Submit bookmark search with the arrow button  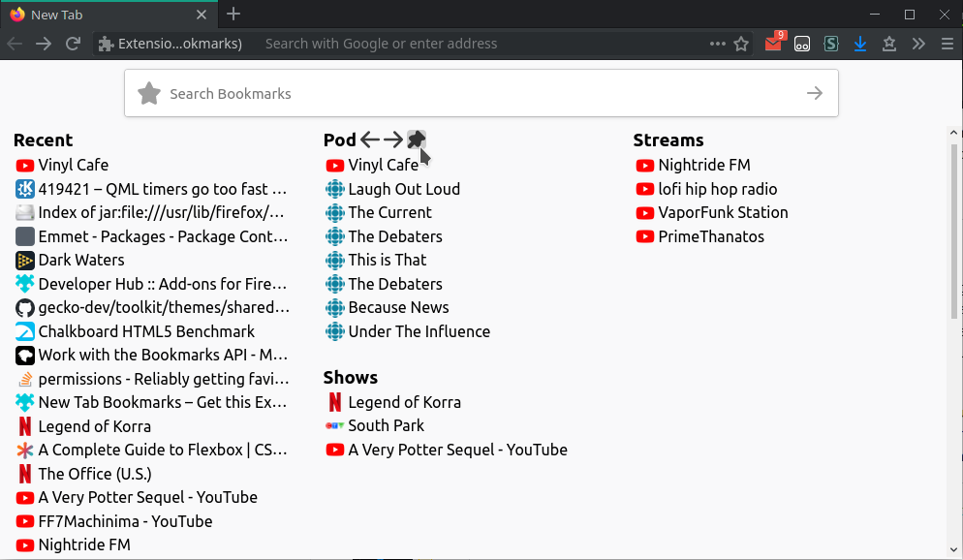pos(815,93)
